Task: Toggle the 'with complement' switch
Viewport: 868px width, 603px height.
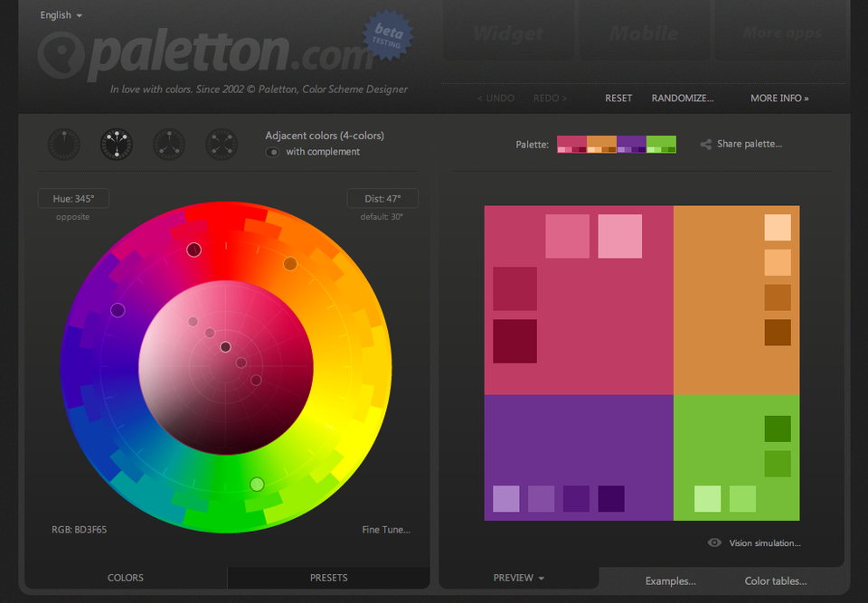Action: [x=272, y=152]
